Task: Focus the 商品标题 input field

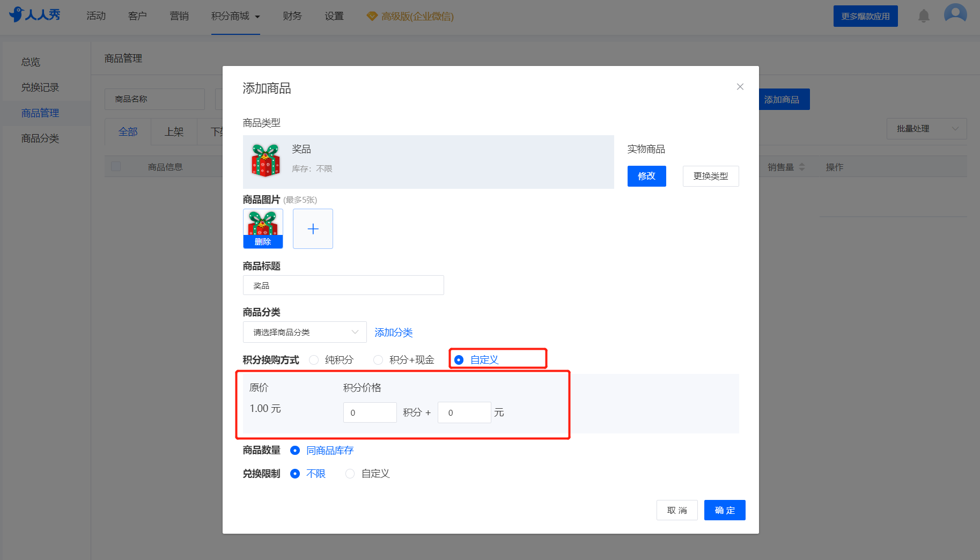Action: pyautogui.click(x=343, y=285)
